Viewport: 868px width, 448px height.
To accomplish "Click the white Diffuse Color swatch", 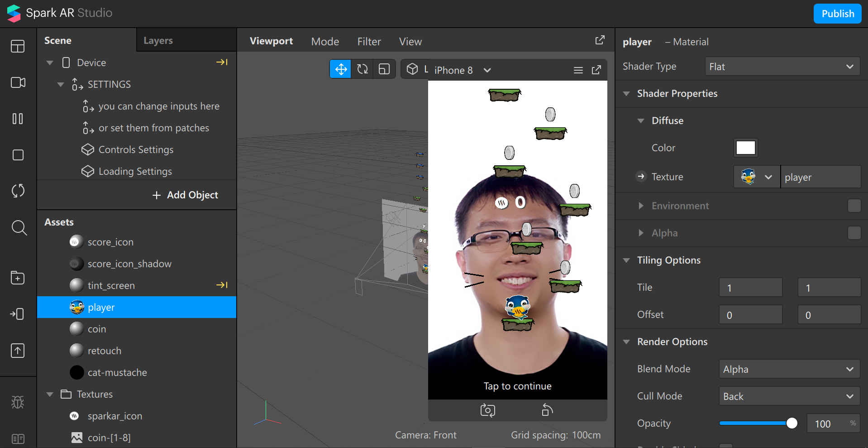I will tap(745, 148).
